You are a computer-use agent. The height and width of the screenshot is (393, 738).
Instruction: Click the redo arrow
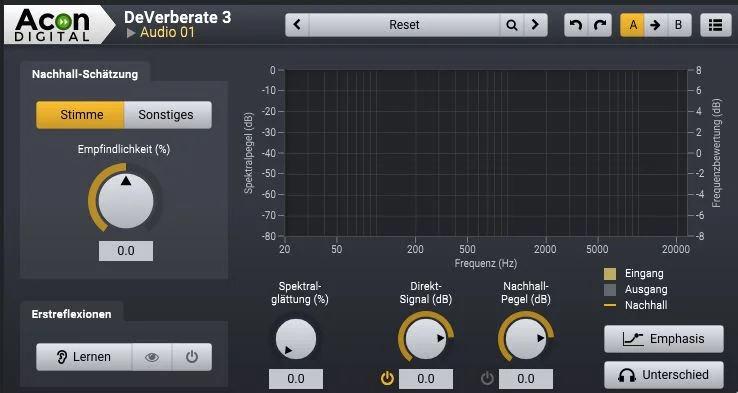[x=600, y=25]
